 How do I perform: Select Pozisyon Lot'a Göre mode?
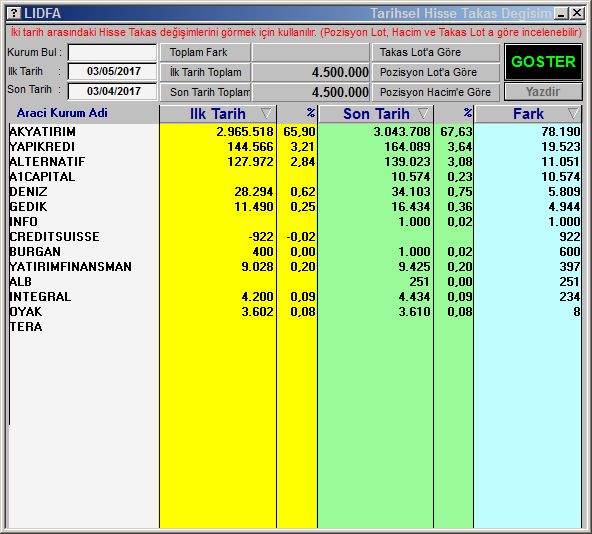436,72
